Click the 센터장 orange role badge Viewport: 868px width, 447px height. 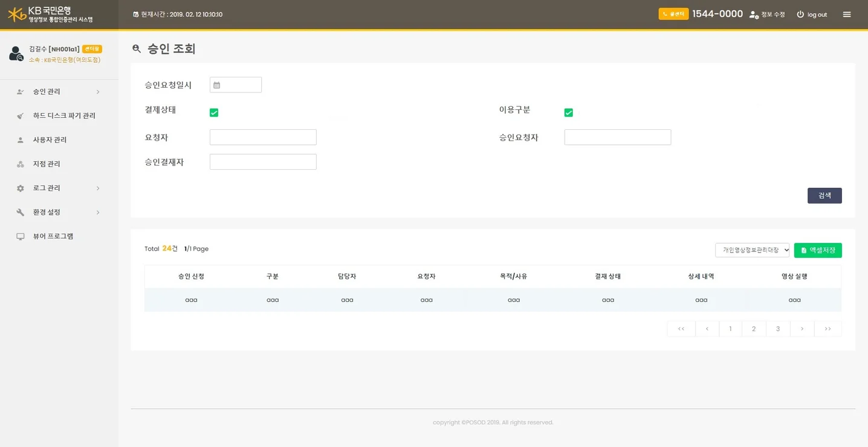click(x=92, y=49)
